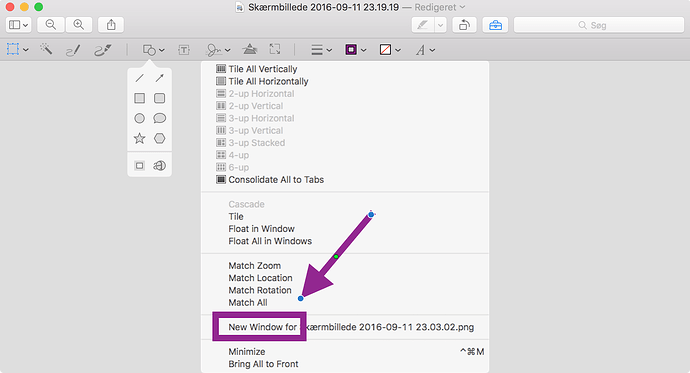The width and height of the screenshot is (690, 373).
Task: Toggle the Markup toolbox button
Action: [495, 25]
